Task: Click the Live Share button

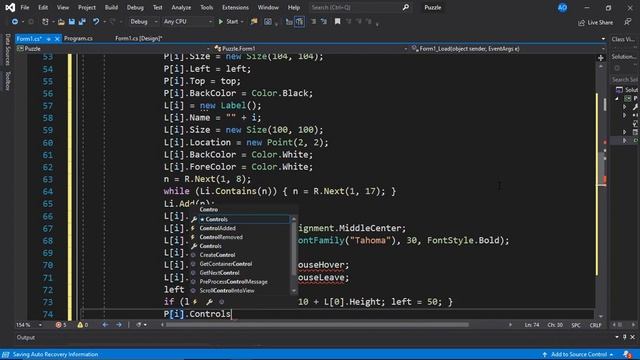Action: tap(596, 22)
